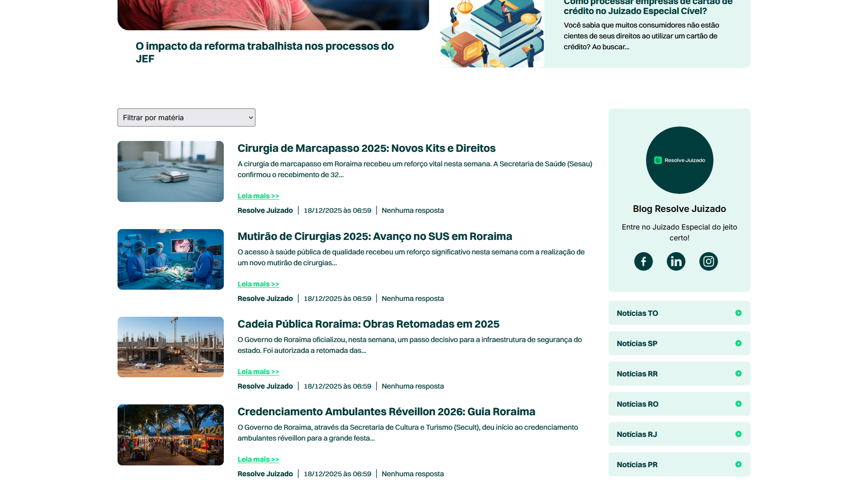Expand the Notícias RR section
Viewport: 868px width, 488px height.
tap(679, 373)
